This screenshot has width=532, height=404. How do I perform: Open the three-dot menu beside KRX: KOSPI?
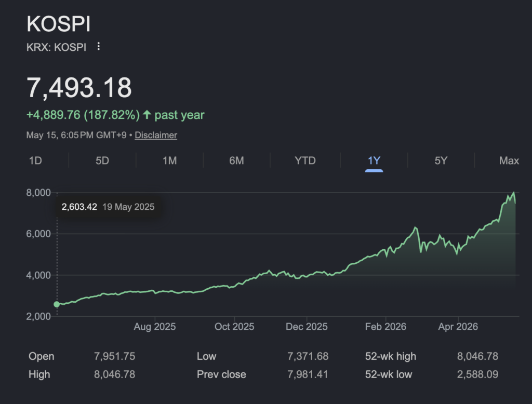(98, 46)
